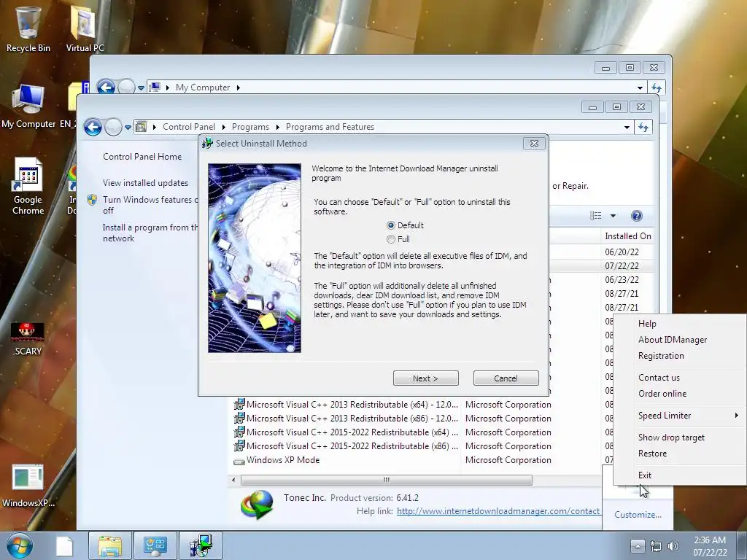The width and height of the screenshot is (747, 560).
Task: Click the volume speaker tray icon
Action: tap(673, 546)
